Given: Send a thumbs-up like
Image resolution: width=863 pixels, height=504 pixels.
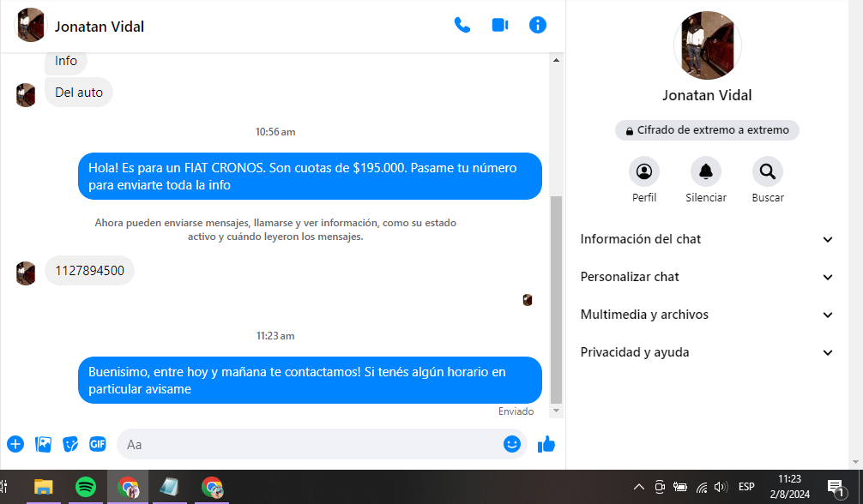Looking at the screenshot, I should click(x=546, y=444).
